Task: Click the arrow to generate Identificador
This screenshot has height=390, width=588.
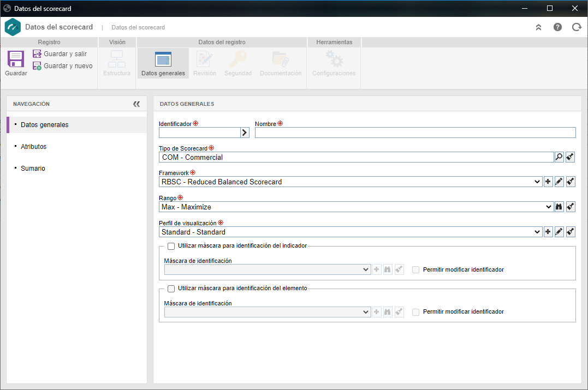Action: (245, 133)
